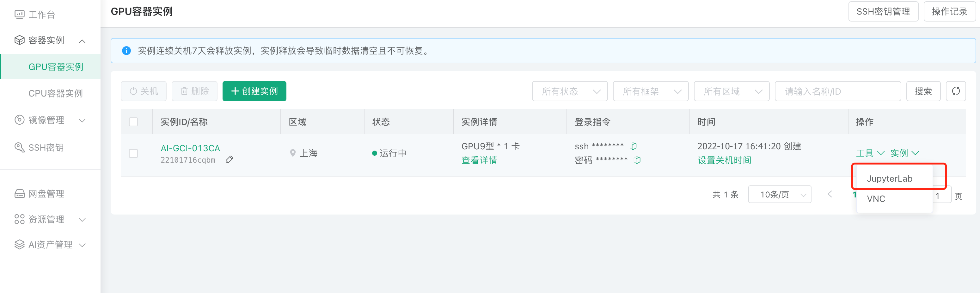Open the 实例 dropdown in actions
980x293 pixels.
click(x=905, y=153)
